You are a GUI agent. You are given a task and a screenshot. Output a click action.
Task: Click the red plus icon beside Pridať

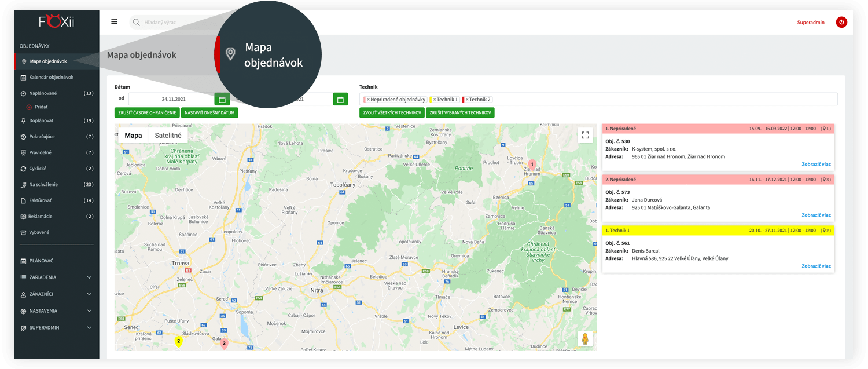(29, 107)
